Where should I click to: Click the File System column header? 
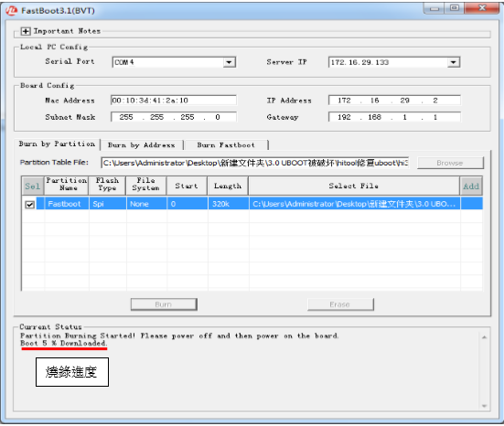coord(146,185)
